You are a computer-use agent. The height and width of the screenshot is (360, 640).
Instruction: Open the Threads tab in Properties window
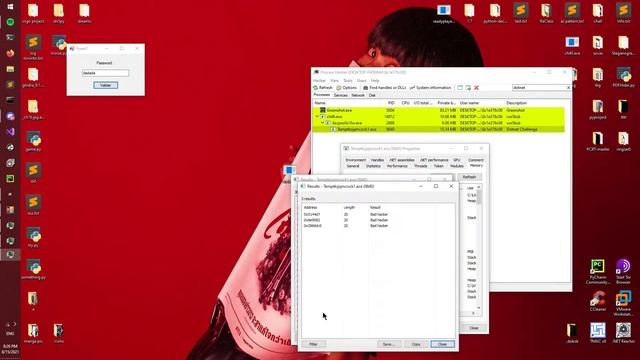point(420,166)
